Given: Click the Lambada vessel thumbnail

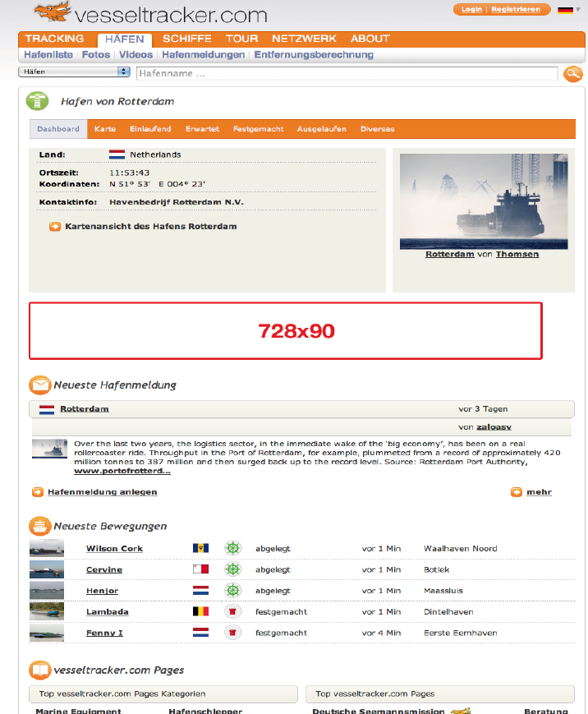Looking at the screenshot, I should point(47,611).
